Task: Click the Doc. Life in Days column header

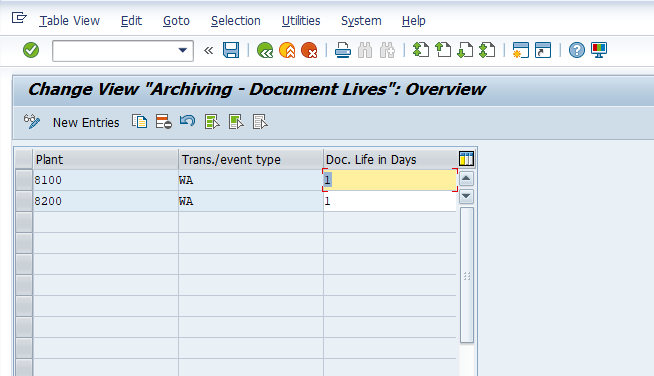Action: tap(390, 159)
